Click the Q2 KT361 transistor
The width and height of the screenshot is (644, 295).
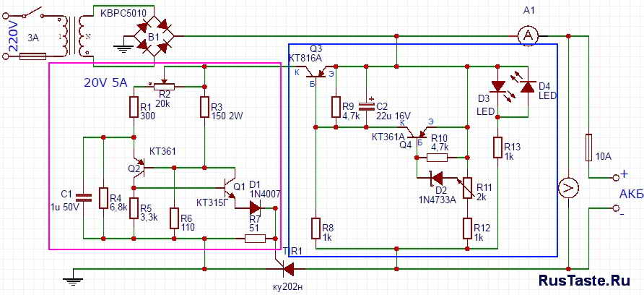coord(139,167)
